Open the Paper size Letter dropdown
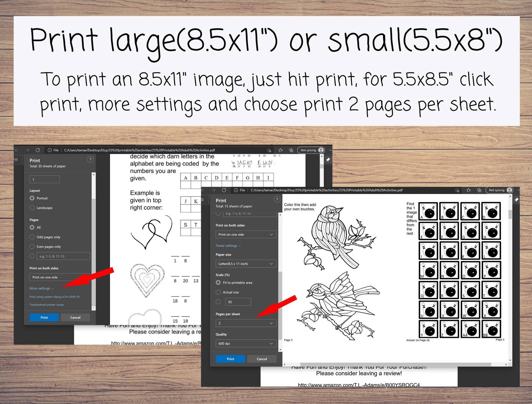The width and height of the screenshot is (532, 404). click(x=246, y=264)
